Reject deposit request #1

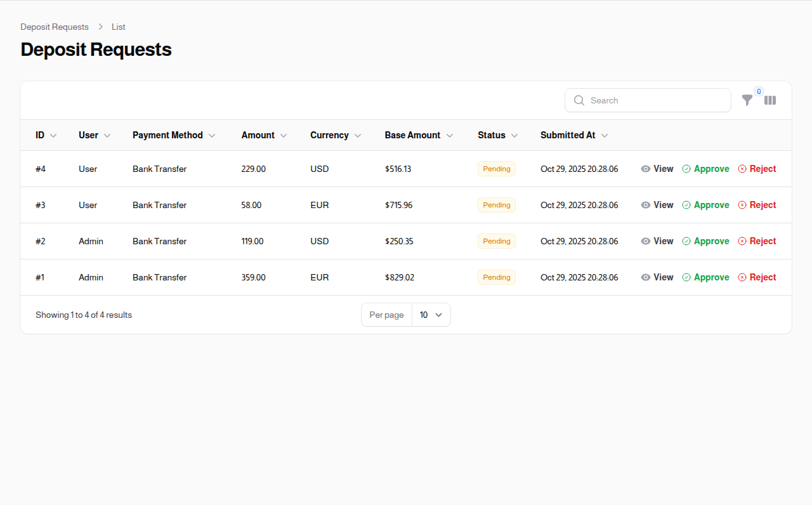757,277
